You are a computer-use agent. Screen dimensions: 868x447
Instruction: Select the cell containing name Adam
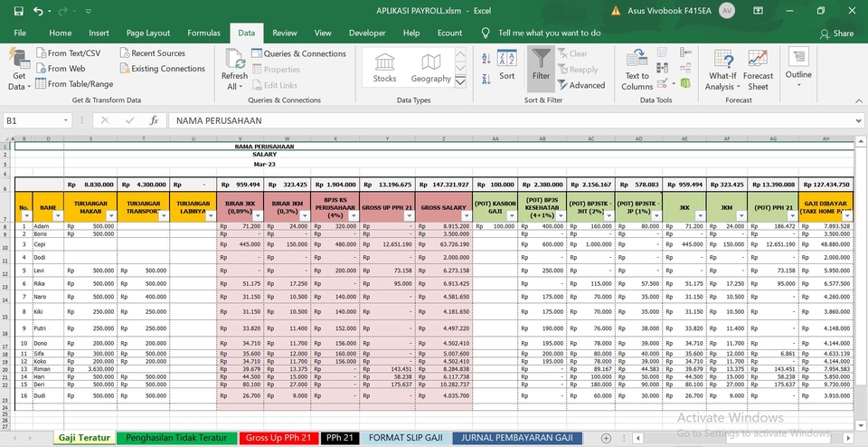click(48, 226)
